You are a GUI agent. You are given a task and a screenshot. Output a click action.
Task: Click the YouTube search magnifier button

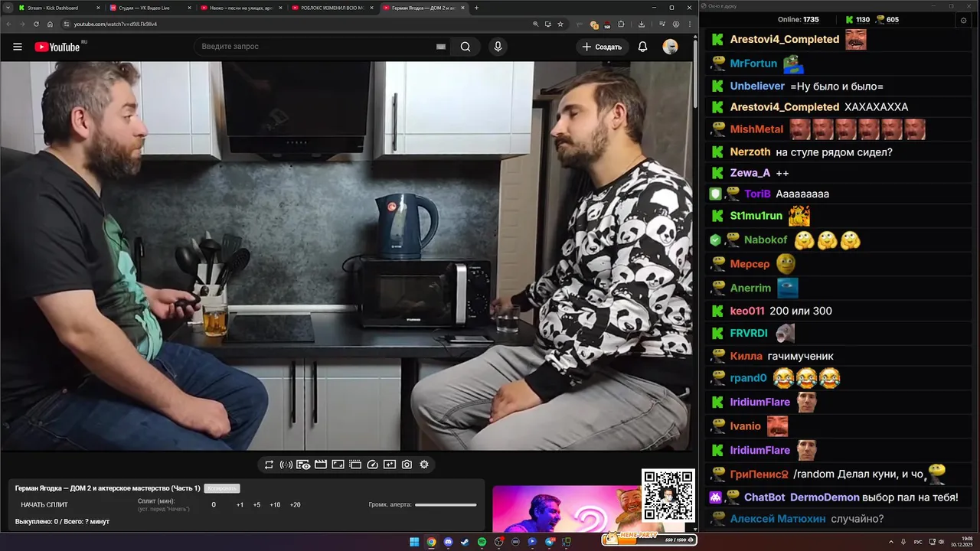coord(465,47)
